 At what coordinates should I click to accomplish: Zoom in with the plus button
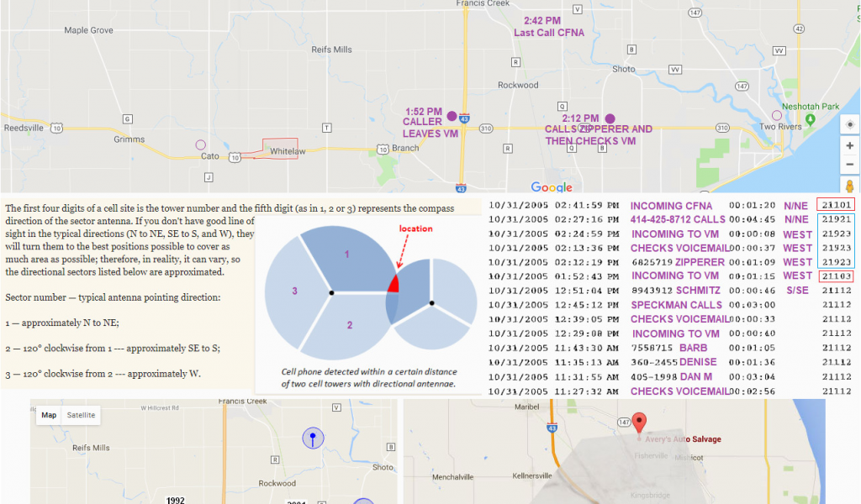coord(849,146)
